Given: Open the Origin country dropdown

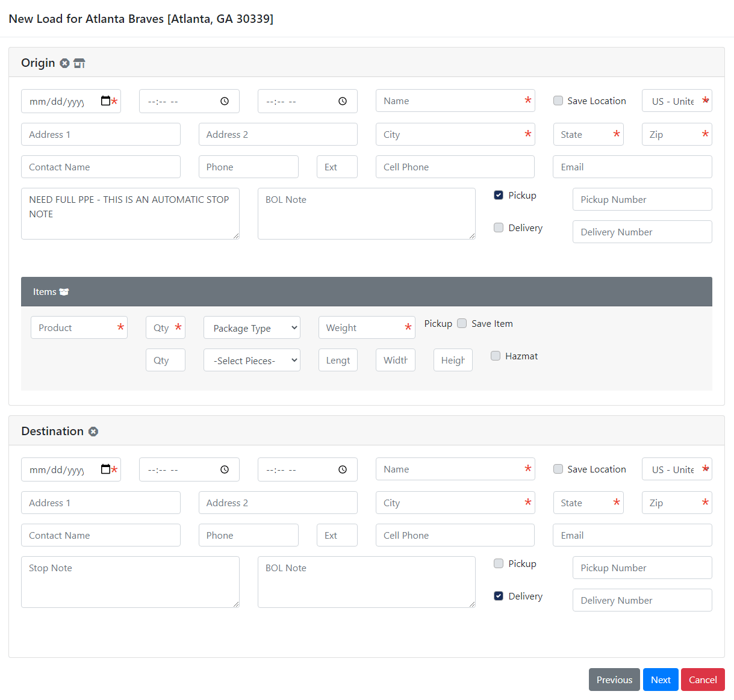Looking at the screenshot, I should 677,101.
